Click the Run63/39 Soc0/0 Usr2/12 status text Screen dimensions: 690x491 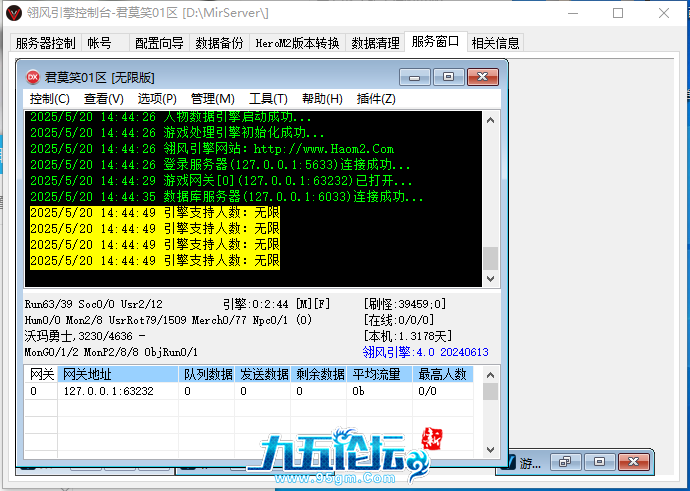94,304
